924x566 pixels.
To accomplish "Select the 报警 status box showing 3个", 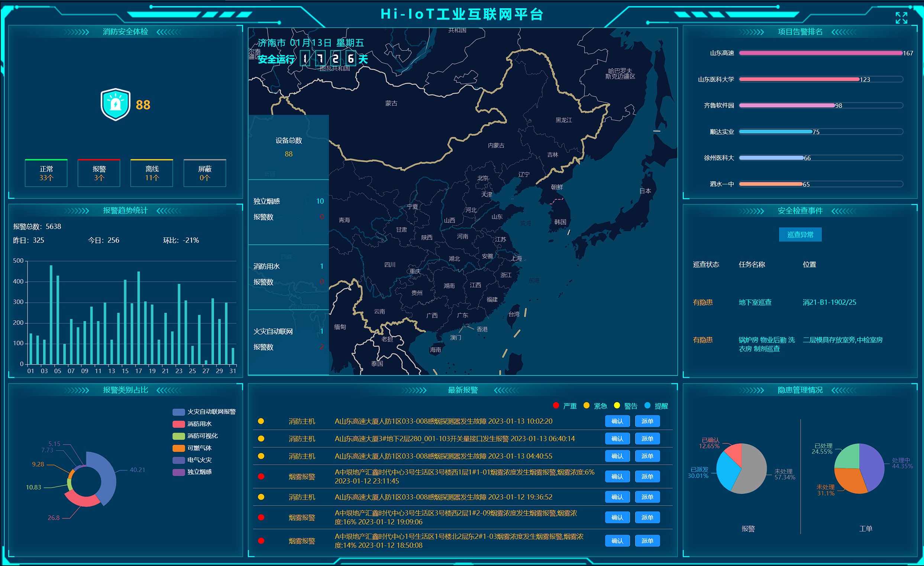I will (x=99, y=173).
